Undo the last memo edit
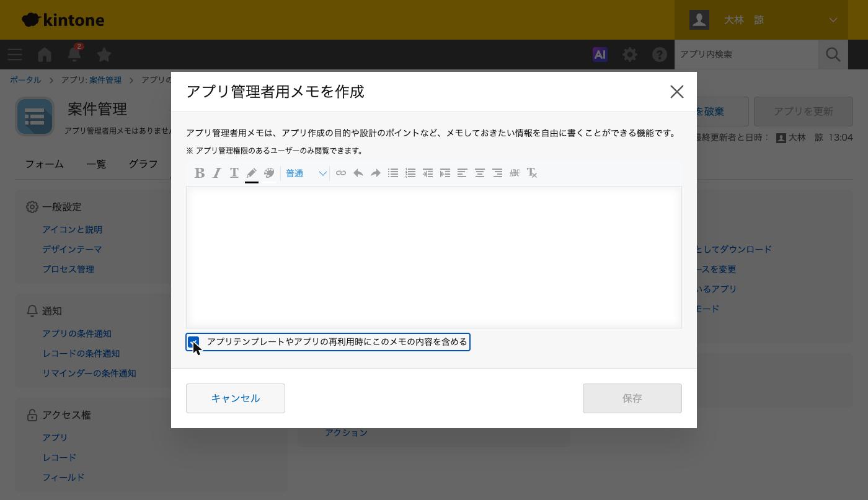The width and height of the screenshot is (868, 500). click(358, 173)
